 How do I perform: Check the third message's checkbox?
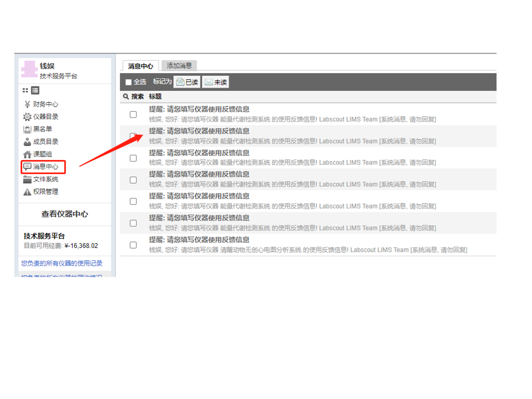pyautogui.click(x=133, y=158)
